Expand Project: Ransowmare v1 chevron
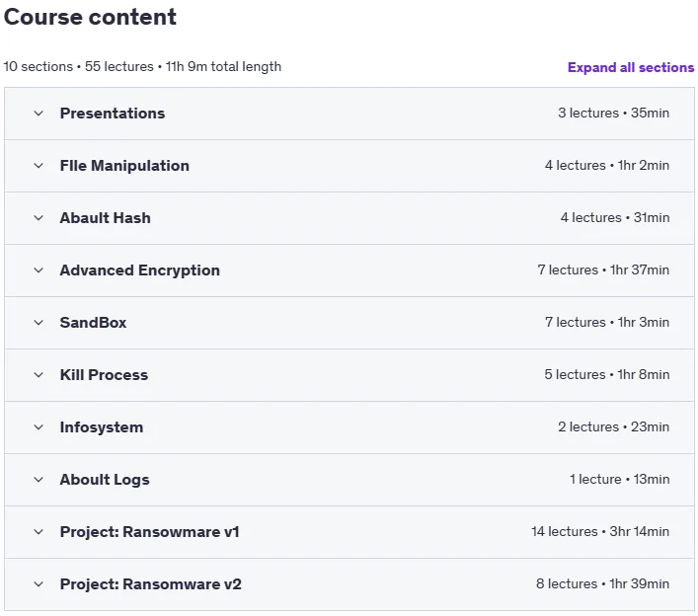 (x=39, y=532)
